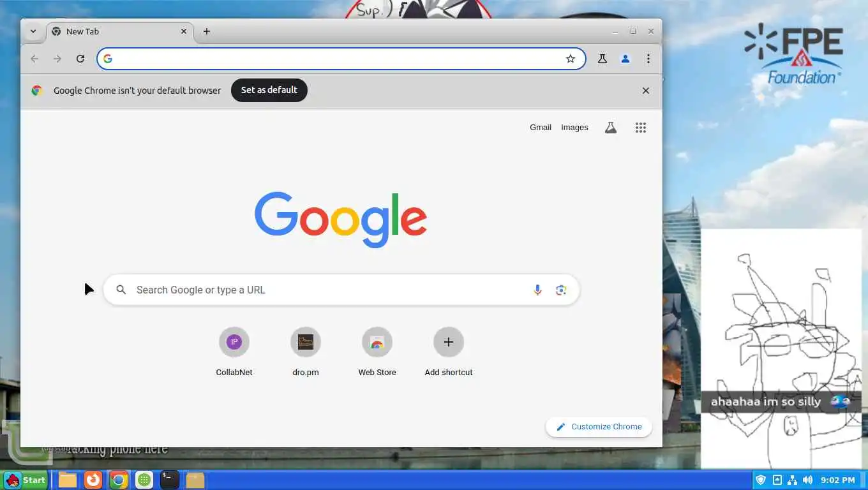Click the forward navigation arrow
This screenshot has height=490, width=868.
pos(57,59)
